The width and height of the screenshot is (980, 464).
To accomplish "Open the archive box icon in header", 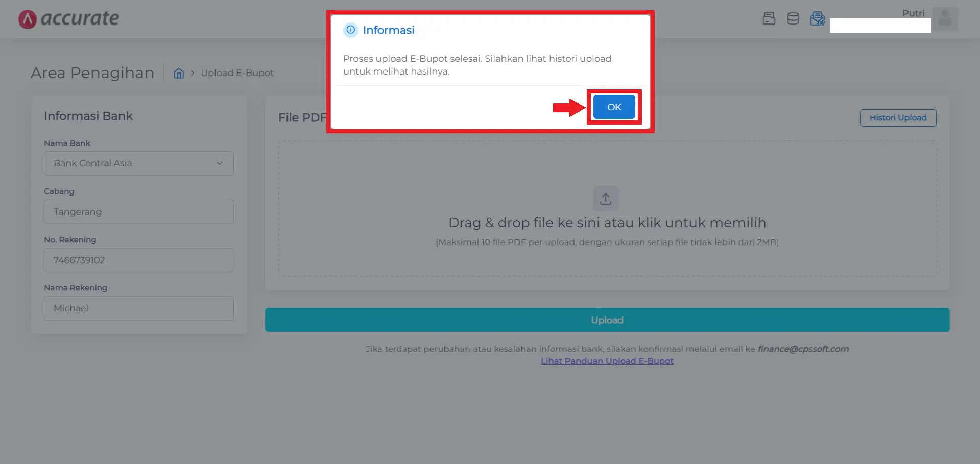I will 768,18.
